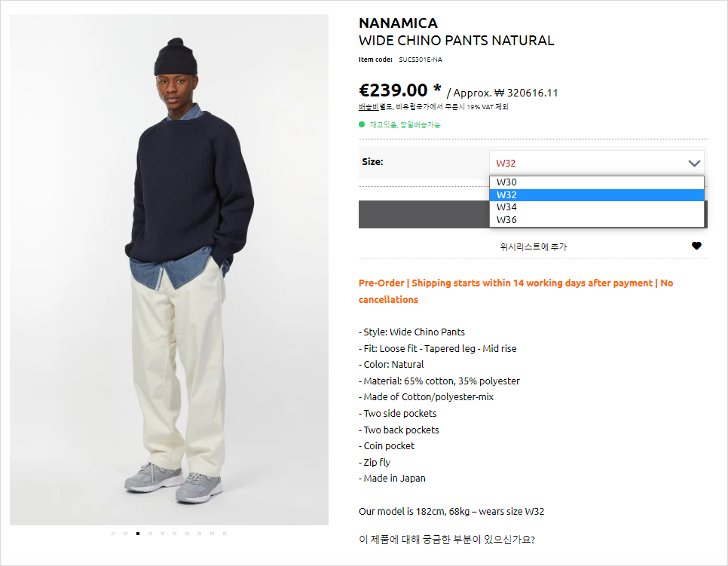Click the product question text at bottom
The height and width of the screenshot is (566, 728).
pyautogui.click(x=447, y=540)
